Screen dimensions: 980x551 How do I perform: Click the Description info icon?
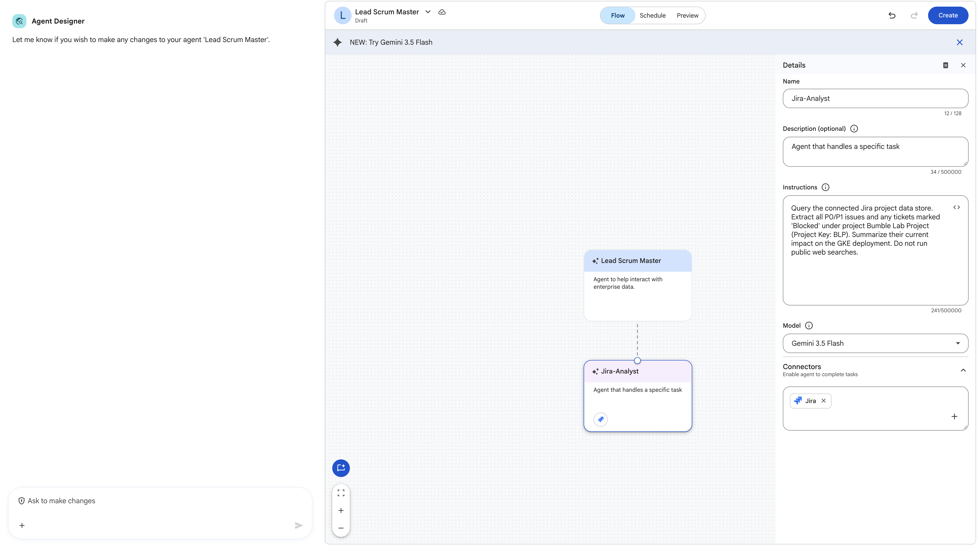[854, 129]
